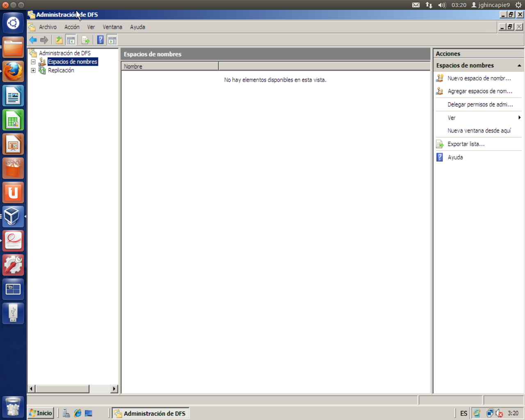This screenshot has height=420, width=525.
Task: Expand the Replicación tree node
Action: coord(33,71)
